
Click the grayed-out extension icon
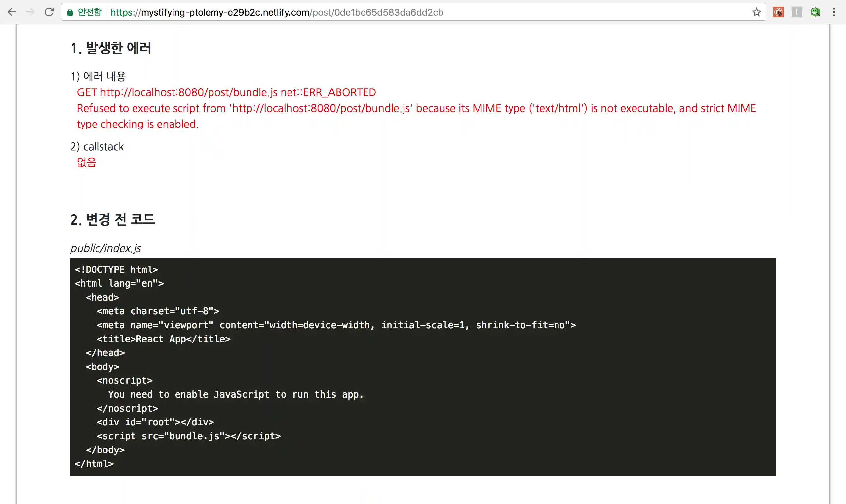[x=797, y=12]
